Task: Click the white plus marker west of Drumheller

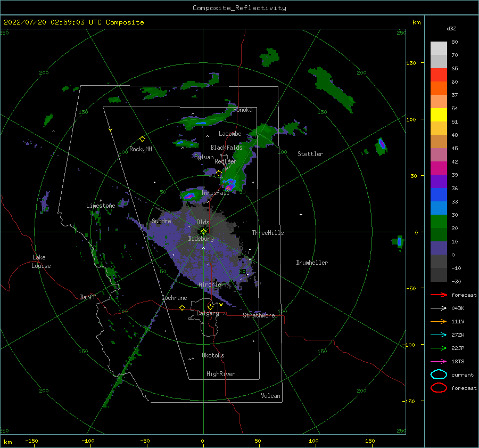Action: (x=301, y=214)
